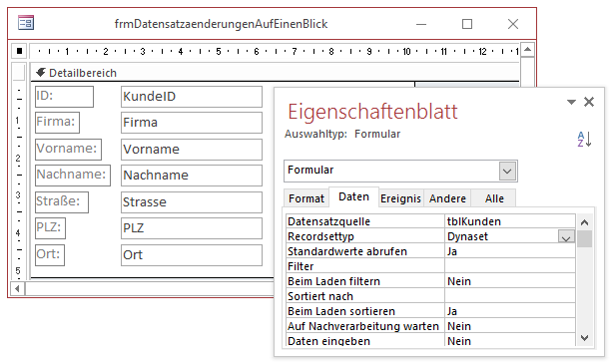The height and width of the screenshot is (364, 612).
Task: Click property sheet scrollbar up arrow
Action: tap(584, 222)
